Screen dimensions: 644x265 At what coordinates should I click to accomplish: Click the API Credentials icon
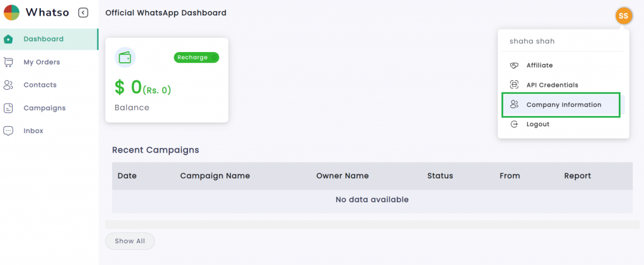(514, 85)
